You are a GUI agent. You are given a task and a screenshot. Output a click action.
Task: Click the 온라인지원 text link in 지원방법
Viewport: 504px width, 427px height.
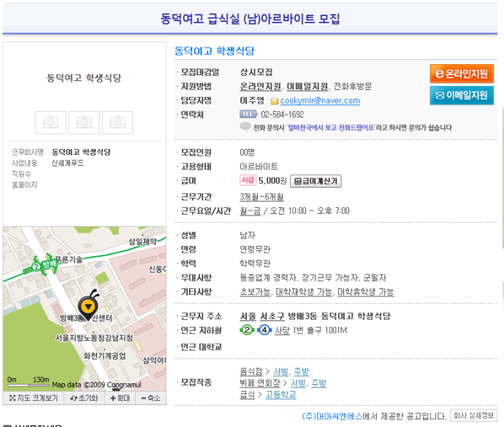[x=261, y=86]
